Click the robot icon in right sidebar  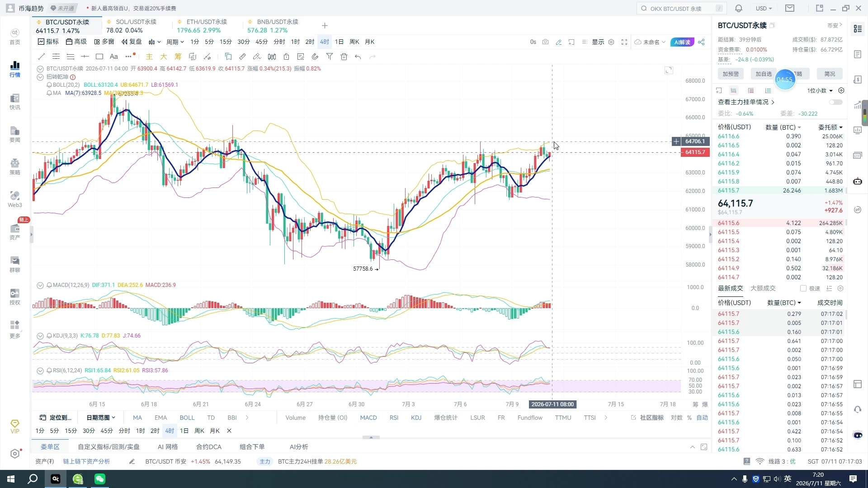pyautogui.click(x=858, y=181)
